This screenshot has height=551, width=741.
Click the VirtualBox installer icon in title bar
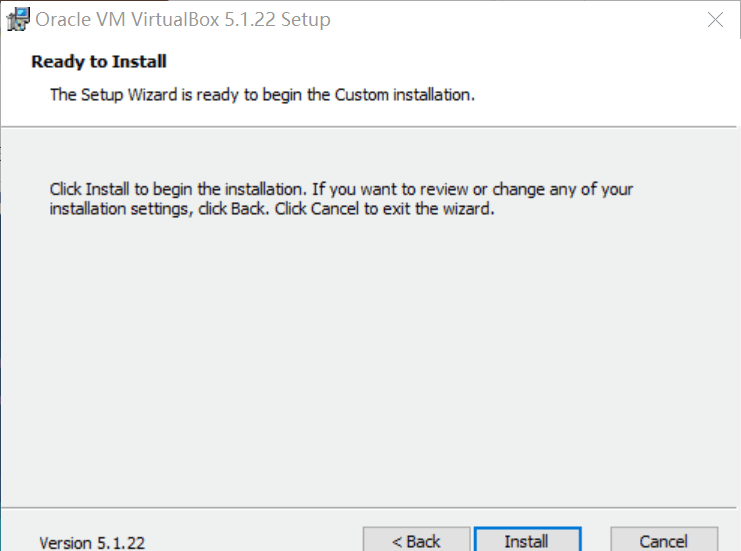click(x=17, y=19)
